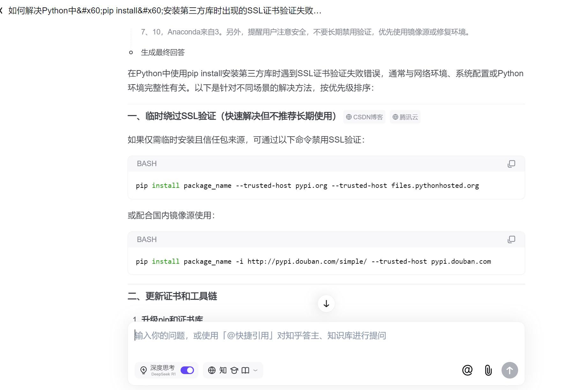588x390 pixels.
Task: Click the 二、更新证书和工具链 section heading
Action: coord(172,296)
